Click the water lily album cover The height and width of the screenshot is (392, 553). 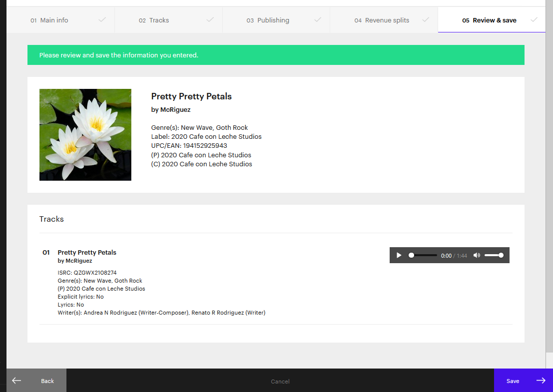(85, 135)
